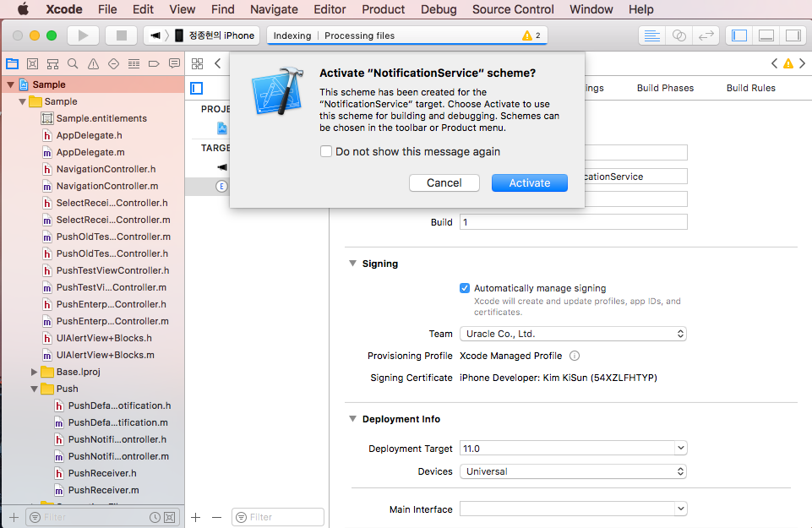Uncheck Automatically manage signing
The height and width of the screenshot is (528, 812).
click(465, 288)
